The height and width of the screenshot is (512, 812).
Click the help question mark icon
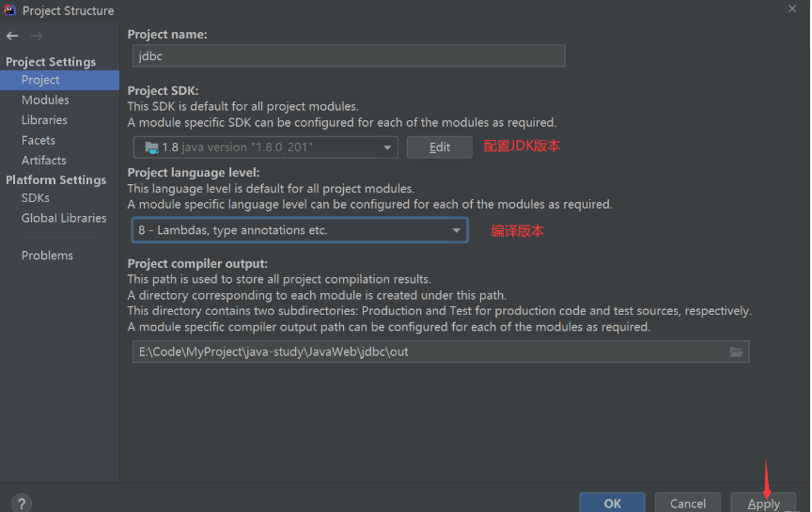coord(22,504)
